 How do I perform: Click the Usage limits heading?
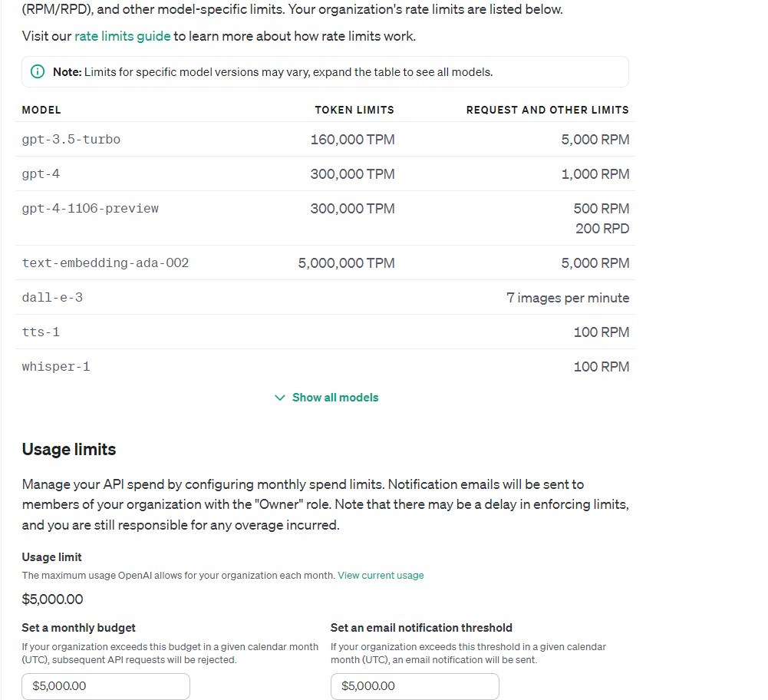(69, 449)
